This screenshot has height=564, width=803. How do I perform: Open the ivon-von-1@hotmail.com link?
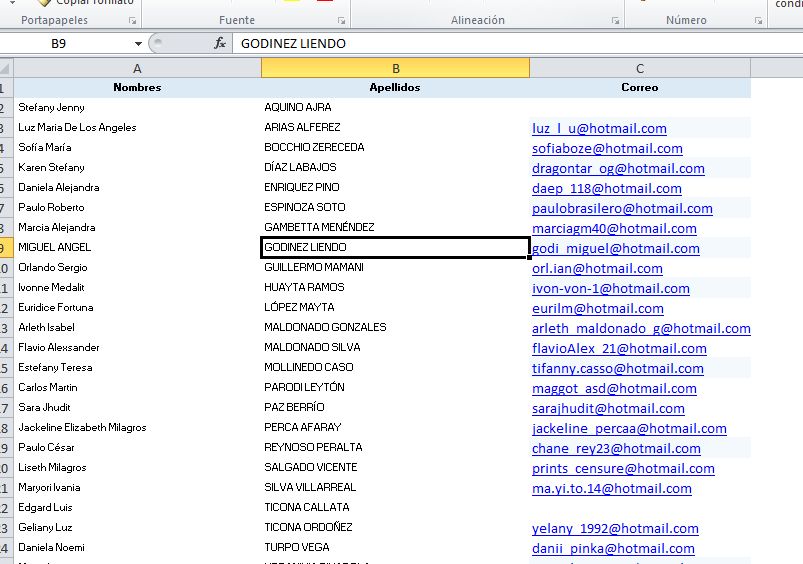coord(611,288)
